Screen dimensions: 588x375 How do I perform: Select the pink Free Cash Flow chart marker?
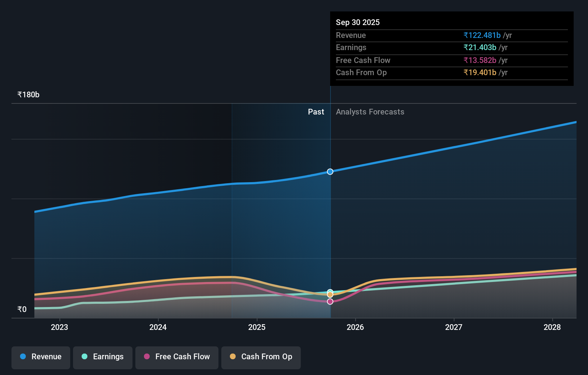[x=330, y=302]
